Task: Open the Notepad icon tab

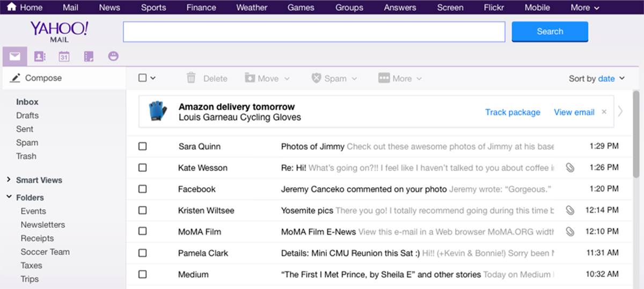Action: (x=89, y=56)
